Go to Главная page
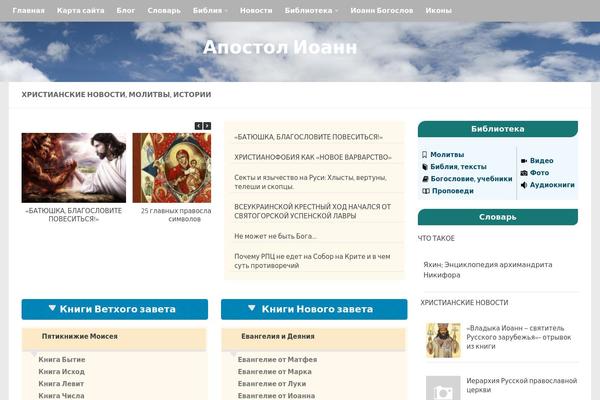600x400 pixels. tap(28, 11)
